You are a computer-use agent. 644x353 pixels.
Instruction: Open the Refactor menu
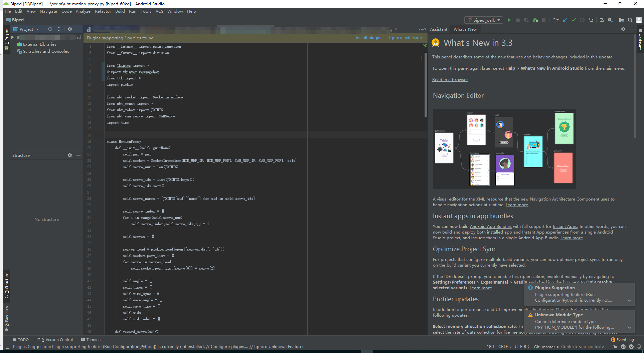(x=103, y=11)
